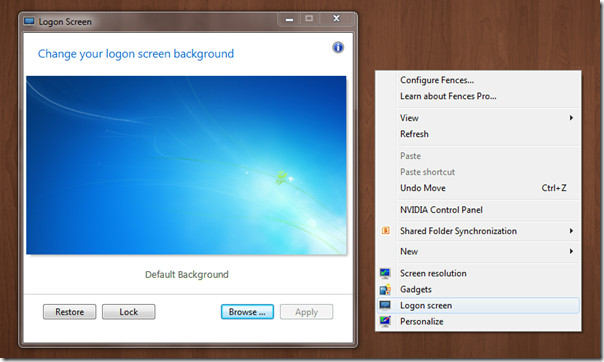Viewport: 604px width, 362px height.
Task: Click the blue info icon in Logon Screen window
Action: (338, 47)
